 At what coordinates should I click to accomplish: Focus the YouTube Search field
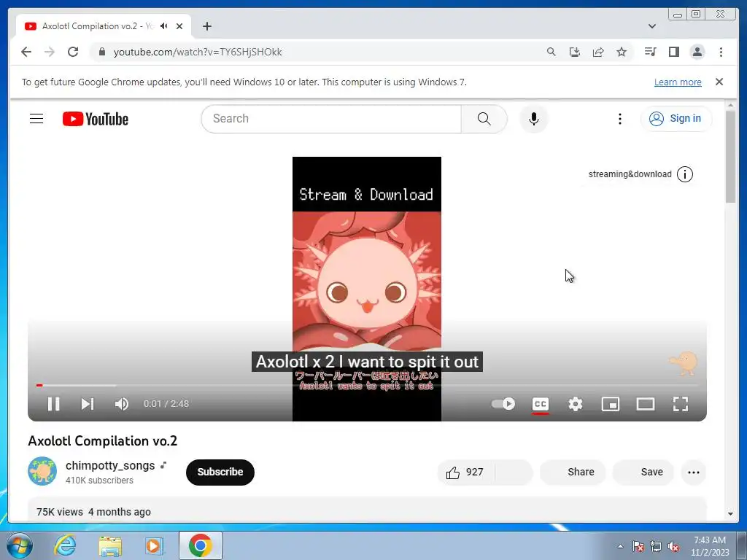[x=331, y=119]
